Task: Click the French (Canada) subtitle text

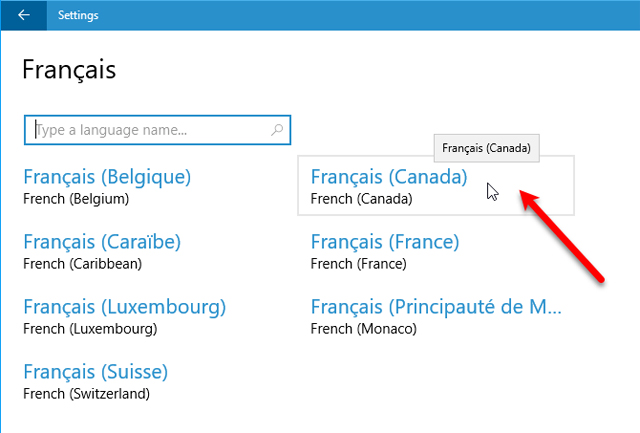Action: 362,199
